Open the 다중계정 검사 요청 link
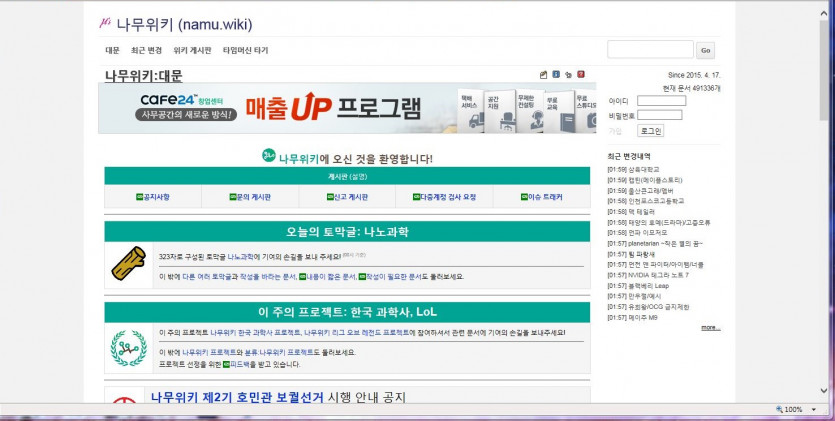The height and width of the screenshot is (421, 835). coord(448,197)
